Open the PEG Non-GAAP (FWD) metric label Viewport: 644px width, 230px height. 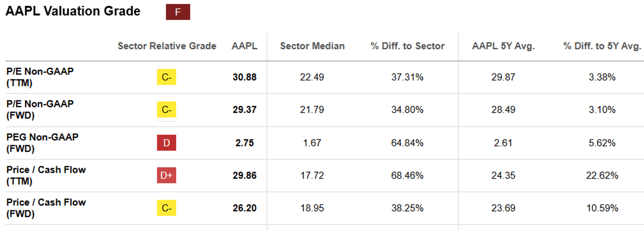tap(42, 143)
